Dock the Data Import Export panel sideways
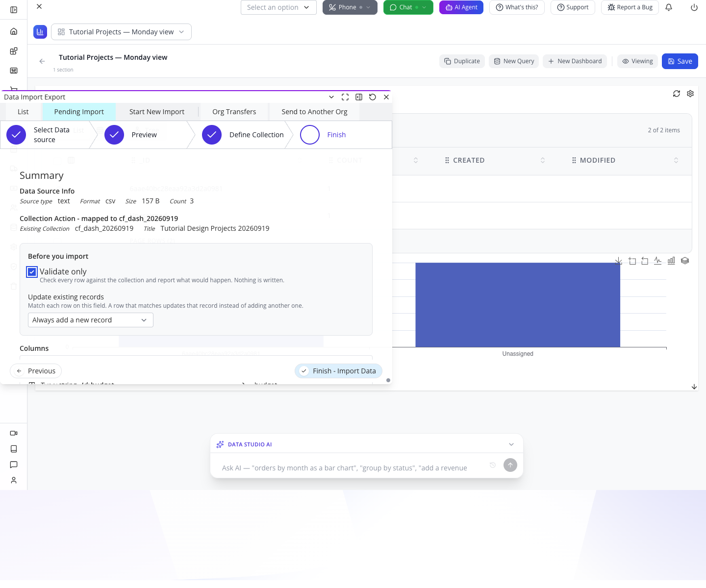 (359, 97)
